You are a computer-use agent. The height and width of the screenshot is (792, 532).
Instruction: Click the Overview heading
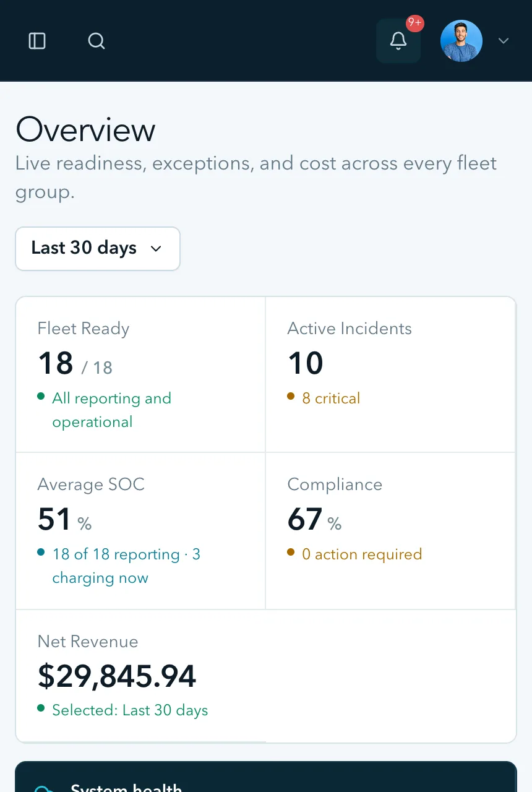[85, 130]
